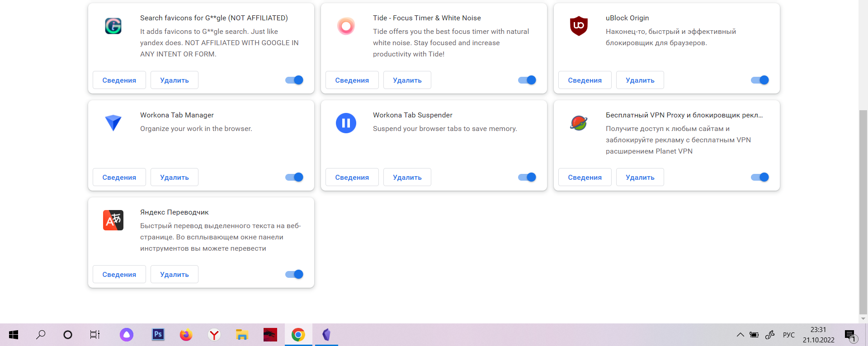Open Task View in taskbar
This screenshot has width=868, height=346.
tap(95, 335)
